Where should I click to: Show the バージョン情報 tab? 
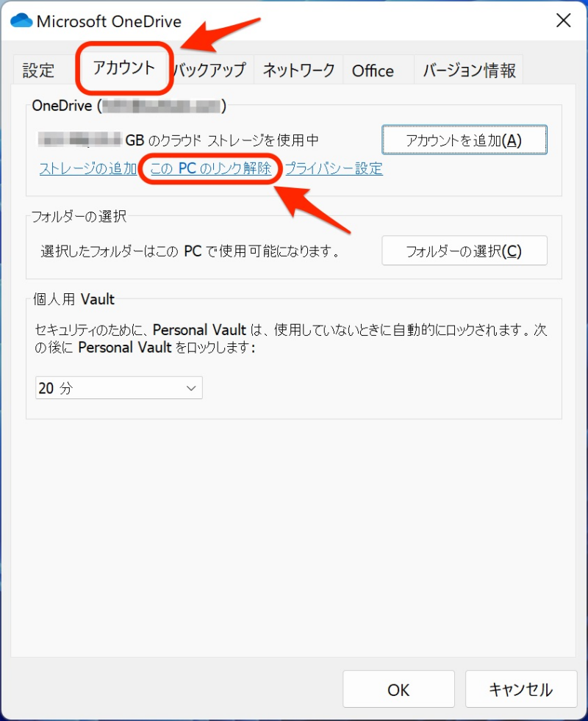(468, 71)
